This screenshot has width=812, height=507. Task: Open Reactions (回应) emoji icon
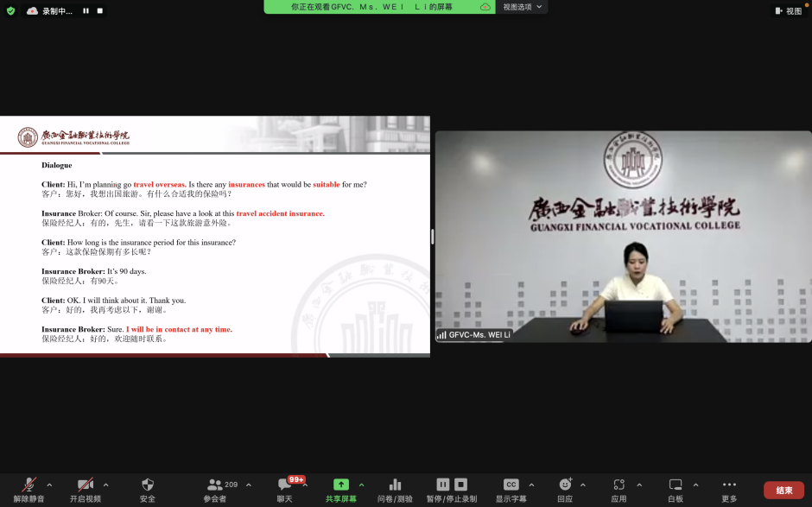565,485
